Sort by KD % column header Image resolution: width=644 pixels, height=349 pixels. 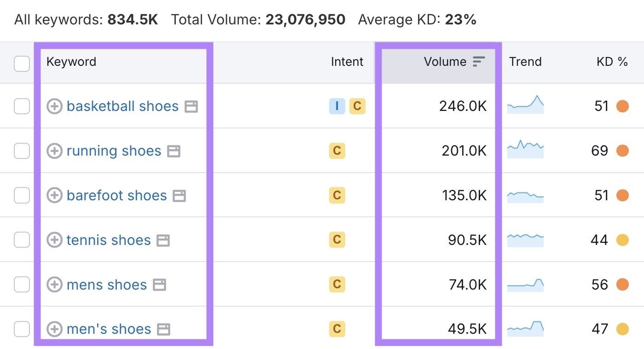coord(612,62)
